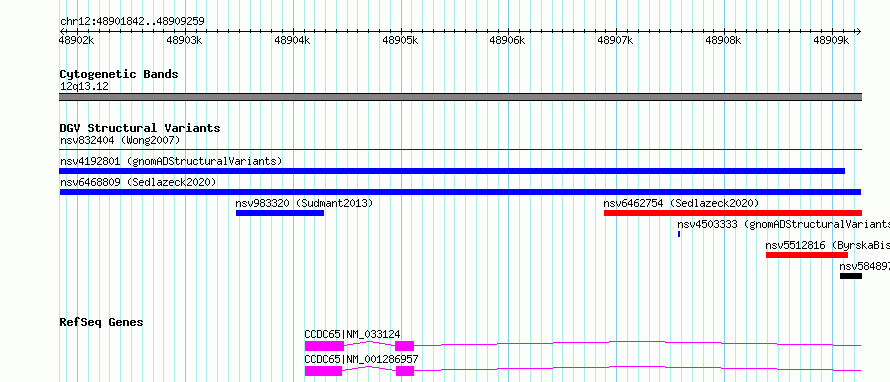The width and height of the screenshot is (890, 382).
Task: Click the black nsv584897 variant bar
Action: 851,276
